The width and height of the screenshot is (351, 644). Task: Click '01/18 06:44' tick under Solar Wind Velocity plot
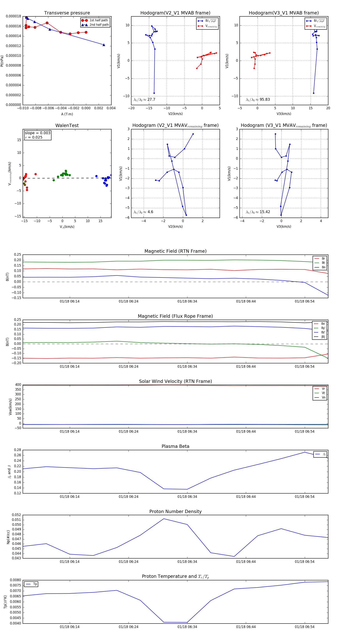246,431
